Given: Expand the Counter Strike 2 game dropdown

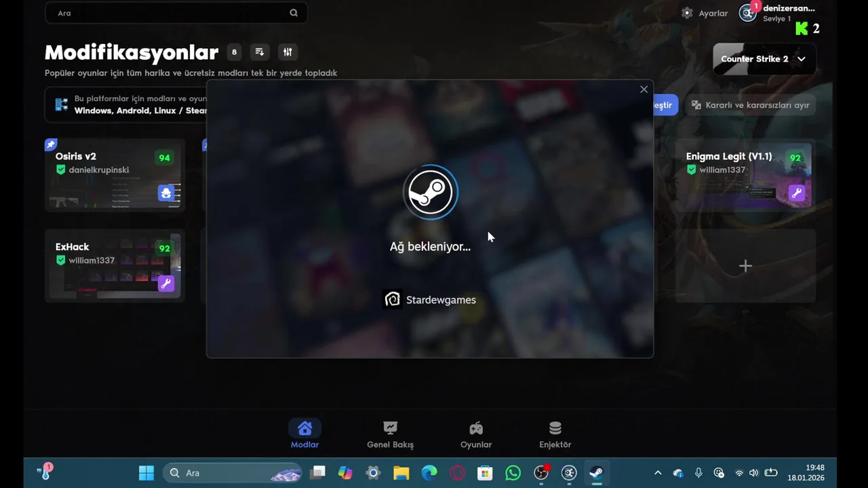Looking at the screenshot, I should (764, 59).
